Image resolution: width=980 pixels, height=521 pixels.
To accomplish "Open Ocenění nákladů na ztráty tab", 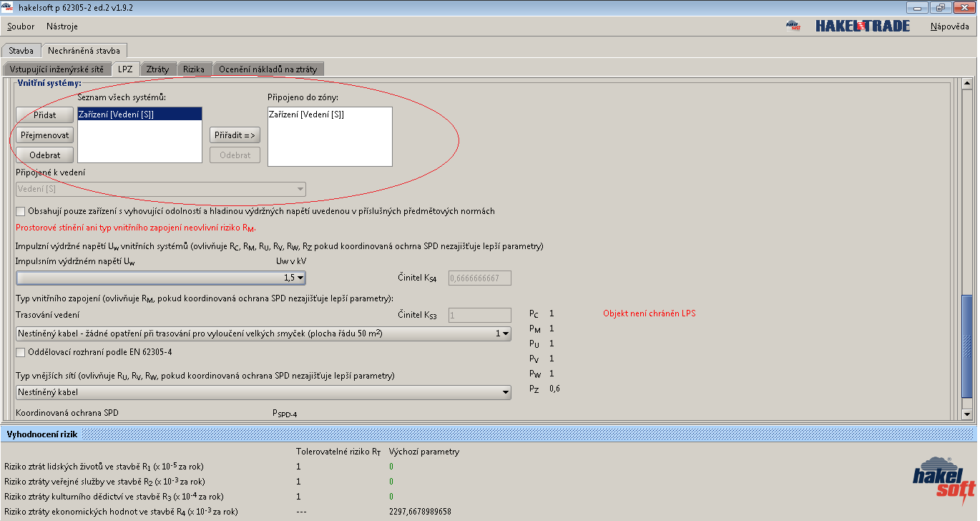I will 268,69.
